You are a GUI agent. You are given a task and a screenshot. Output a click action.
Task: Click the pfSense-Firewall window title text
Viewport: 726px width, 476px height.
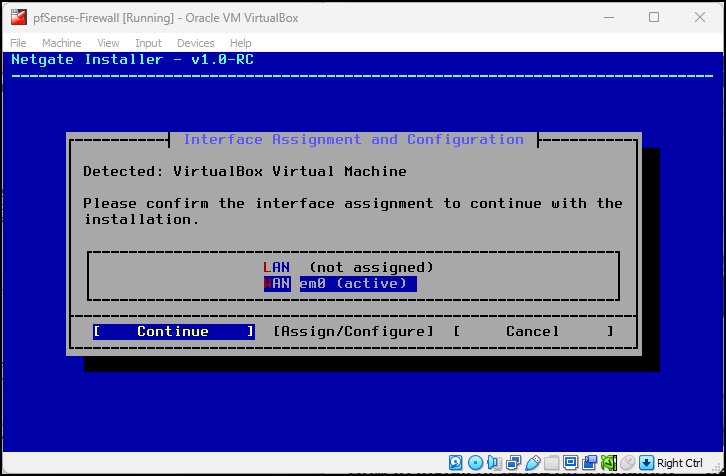point(166,18)
